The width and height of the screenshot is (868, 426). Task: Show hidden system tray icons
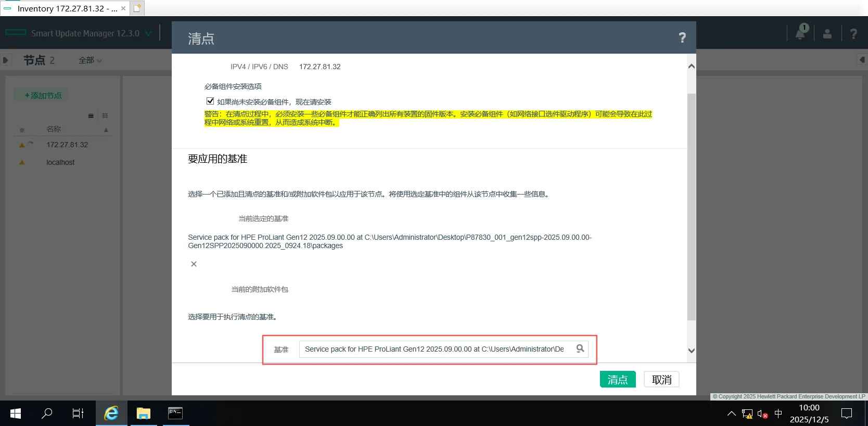coord(732,414)
